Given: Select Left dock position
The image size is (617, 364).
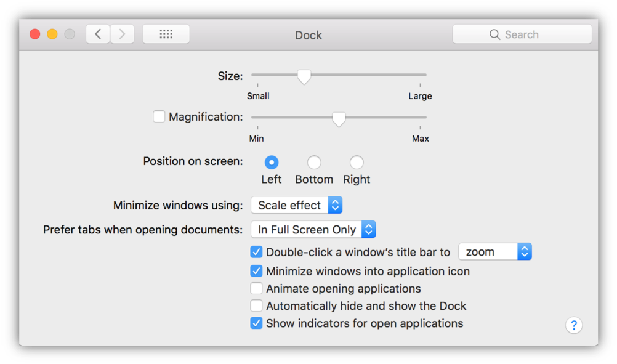Looking at the screenshot, I should pyautogui.click(x=271, y=163).
